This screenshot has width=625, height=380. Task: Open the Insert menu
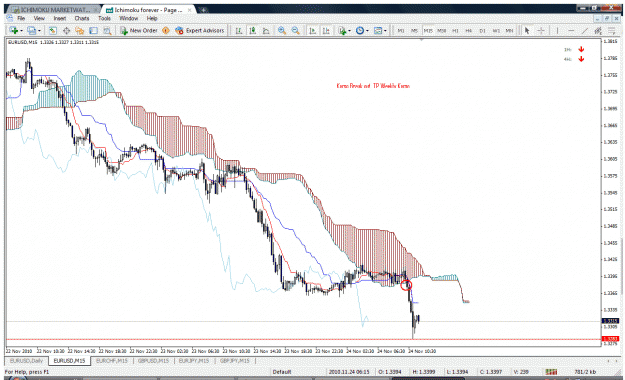tap(60, 18)
